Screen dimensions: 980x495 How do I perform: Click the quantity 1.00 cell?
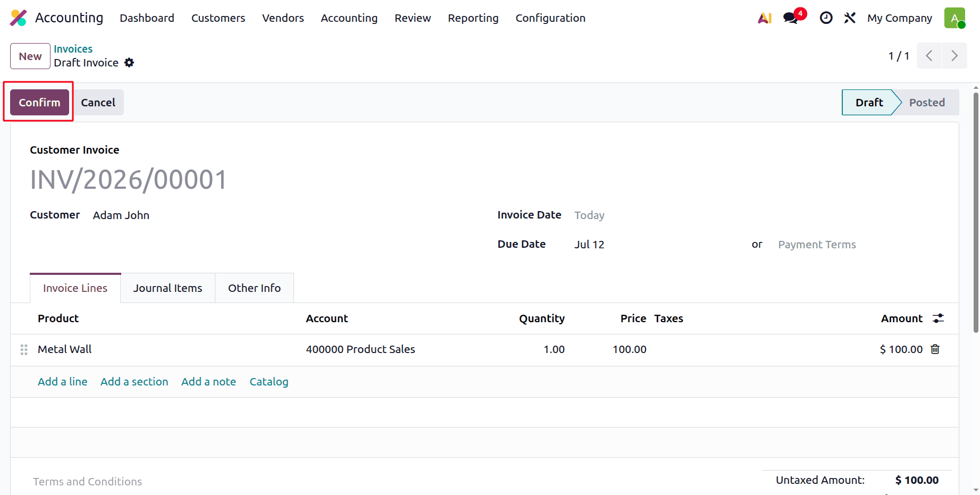pyautogui.click(x=554, y=349)
